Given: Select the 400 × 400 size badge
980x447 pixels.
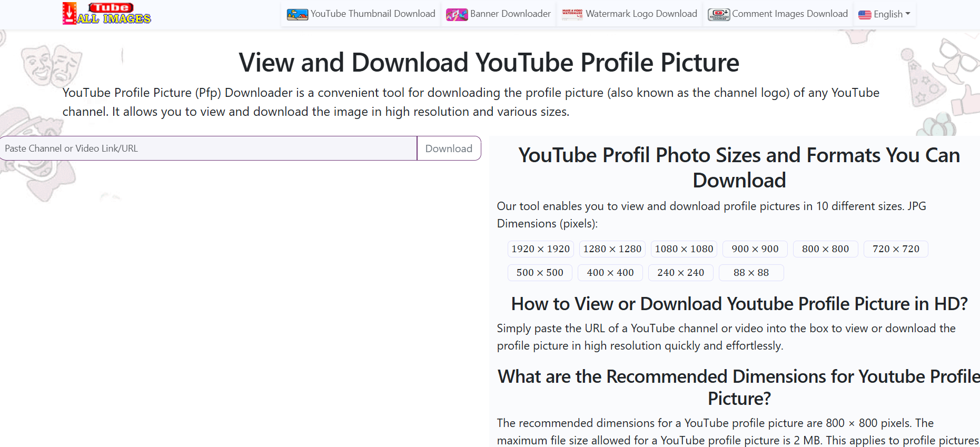Looking at the screenshot, I should point(610,273).
